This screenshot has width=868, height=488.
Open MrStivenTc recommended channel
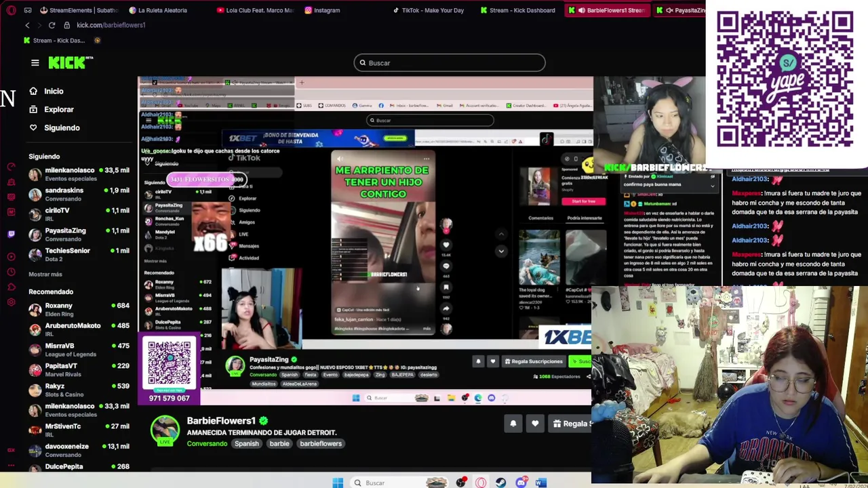[79, 430]
